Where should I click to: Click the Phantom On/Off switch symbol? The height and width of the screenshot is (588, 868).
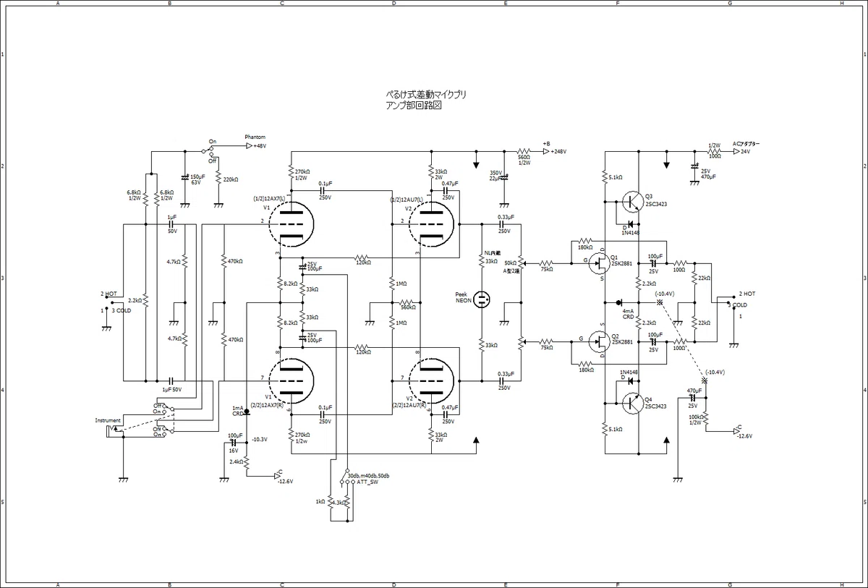(210, 150)
